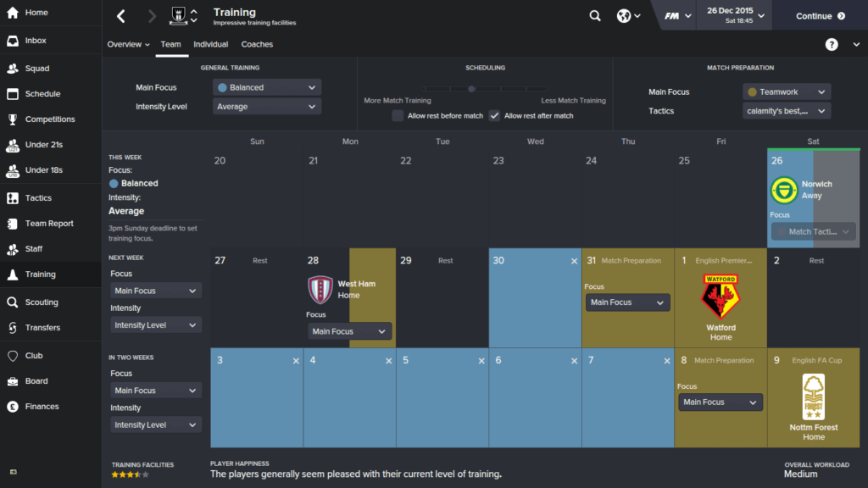Open the Scouting section
Image resolution: width=868 pixels, height=488 pixels.
click(x=38, y=302)
